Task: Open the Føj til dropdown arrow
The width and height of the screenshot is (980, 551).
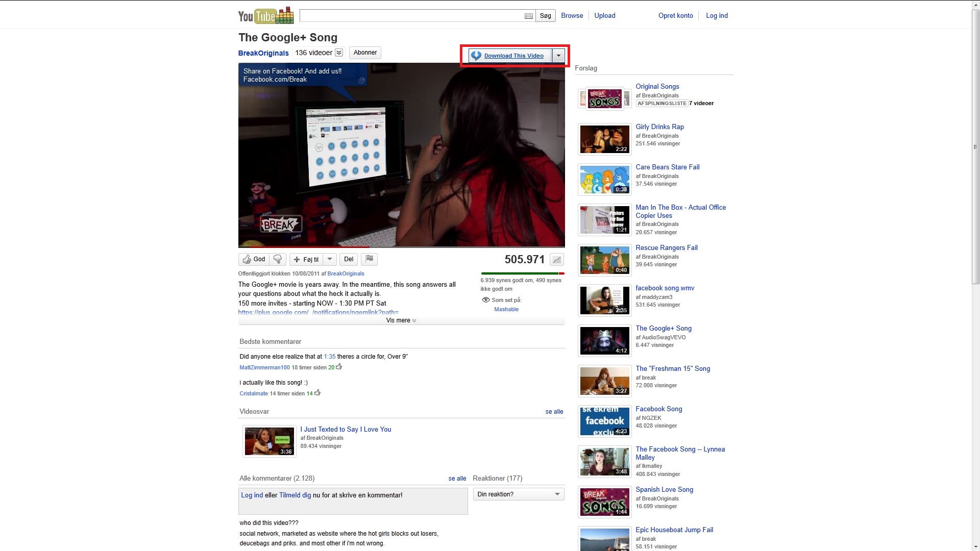Action: click(330, 259)
